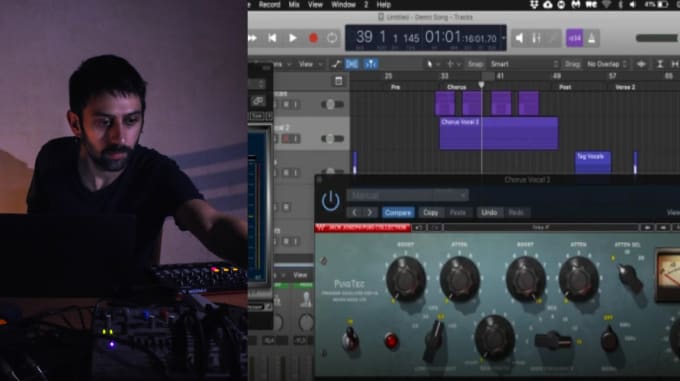Click the fast forward transport button
Image resolution: width=680 pixels, height=381 pixels.
252,38
